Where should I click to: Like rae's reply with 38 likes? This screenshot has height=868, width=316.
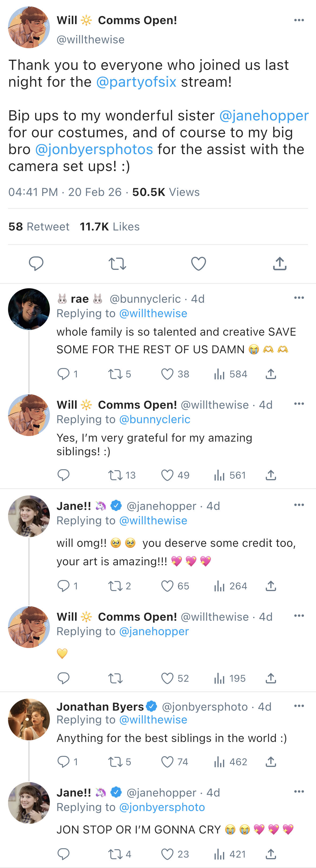tap(167, 374)
